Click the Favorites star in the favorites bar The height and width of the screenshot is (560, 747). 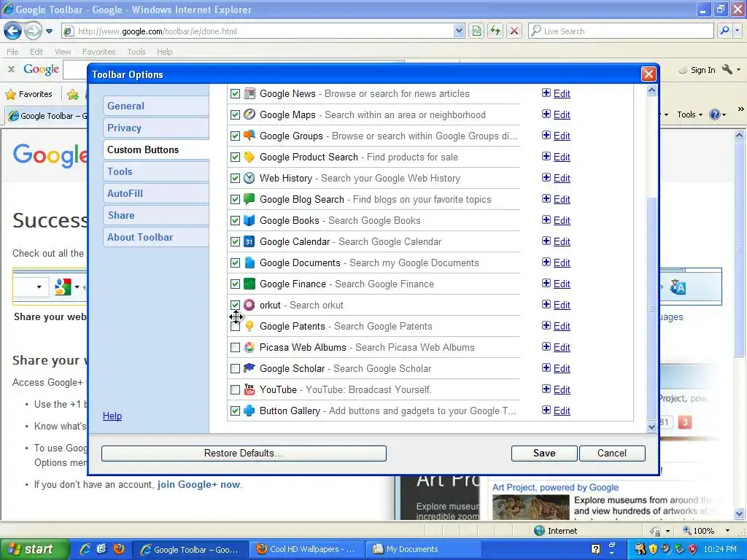pos(10,94)
